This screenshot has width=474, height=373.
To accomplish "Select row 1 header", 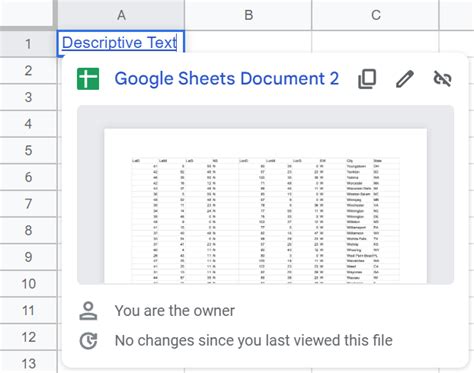I will 28,44.
